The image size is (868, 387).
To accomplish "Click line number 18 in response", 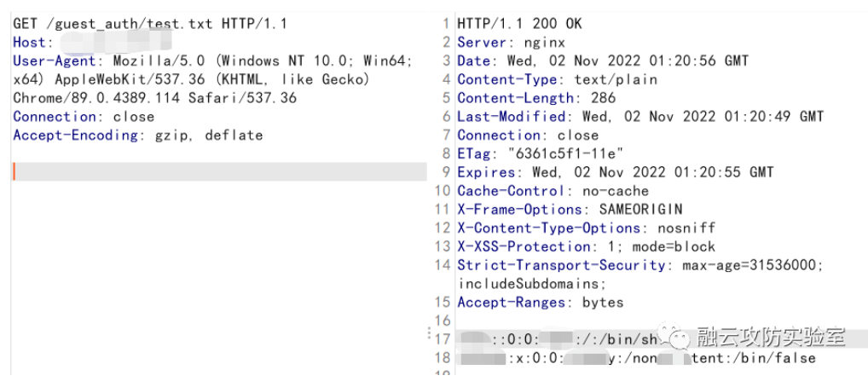I will tap(442, 358).
